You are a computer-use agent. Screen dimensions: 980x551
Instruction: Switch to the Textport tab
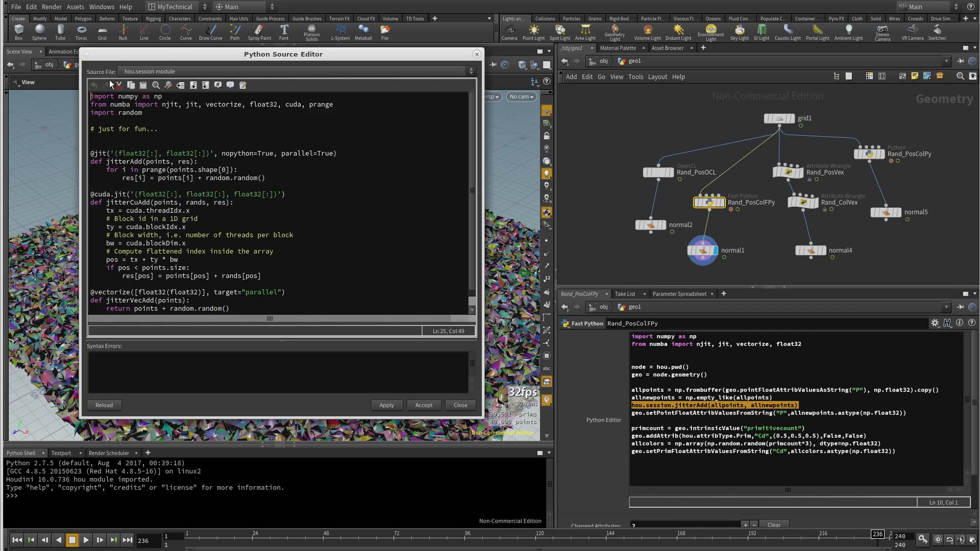pos(61,453)
